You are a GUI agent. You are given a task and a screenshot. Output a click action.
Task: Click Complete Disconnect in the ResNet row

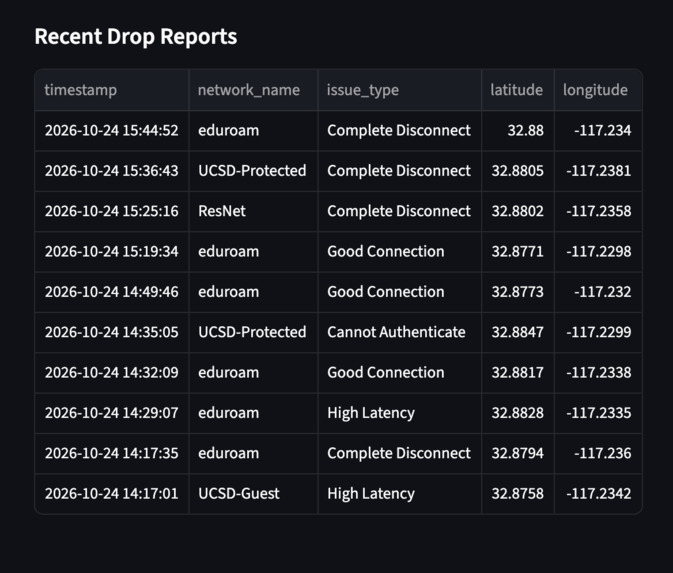click(x=400, y=211)
